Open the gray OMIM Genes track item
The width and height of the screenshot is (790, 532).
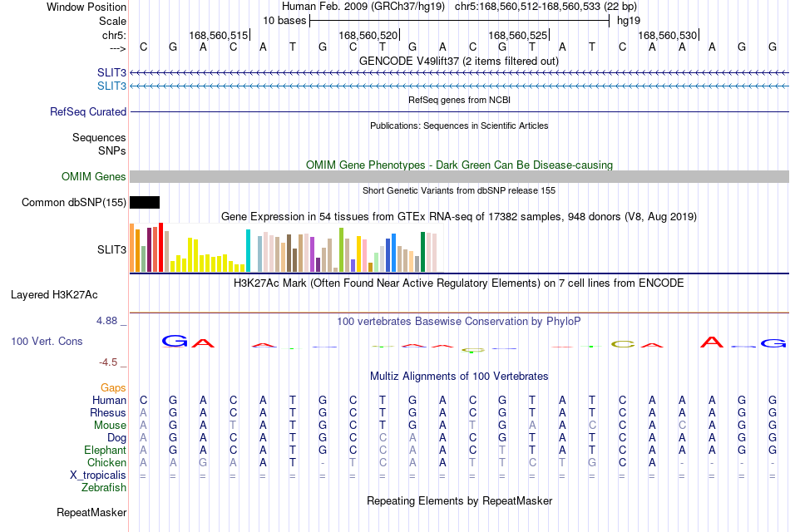coord(460,176)
